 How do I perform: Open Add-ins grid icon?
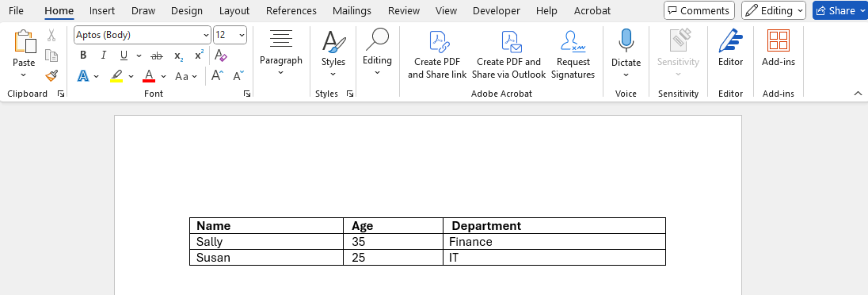pyautogui.click(x=778, y=40)
